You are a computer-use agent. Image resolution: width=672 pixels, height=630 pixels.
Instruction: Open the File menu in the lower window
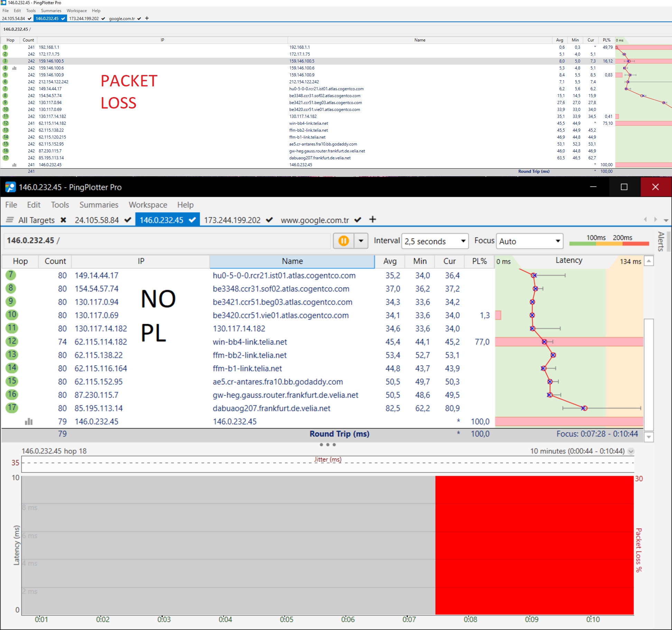coord(11,205)
